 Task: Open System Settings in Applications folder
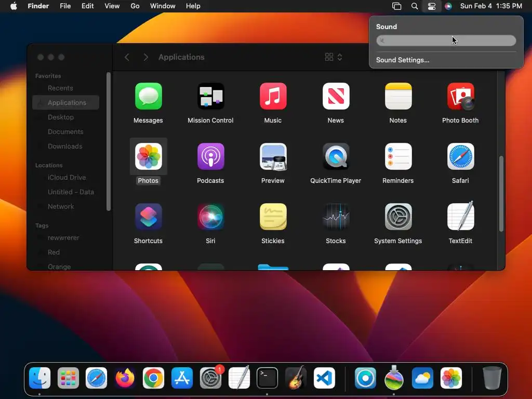(x=398, y=217)
